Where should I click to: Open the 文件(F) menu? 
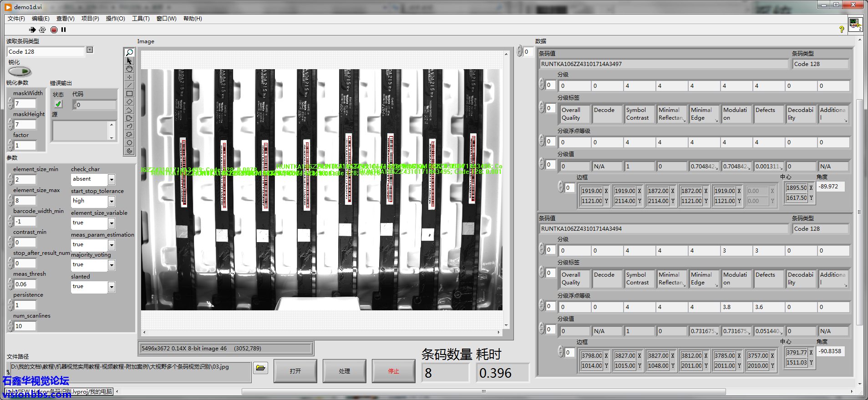(16, 19)
